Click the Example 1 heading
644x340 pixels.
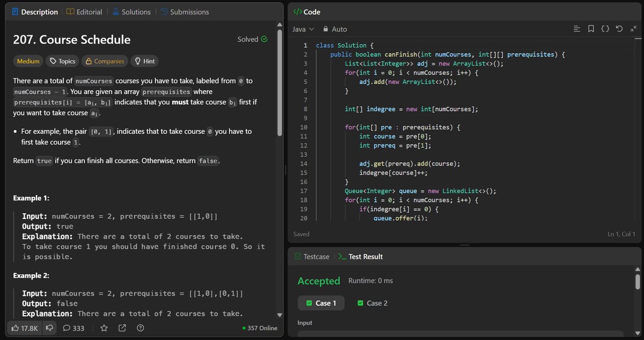31,198
